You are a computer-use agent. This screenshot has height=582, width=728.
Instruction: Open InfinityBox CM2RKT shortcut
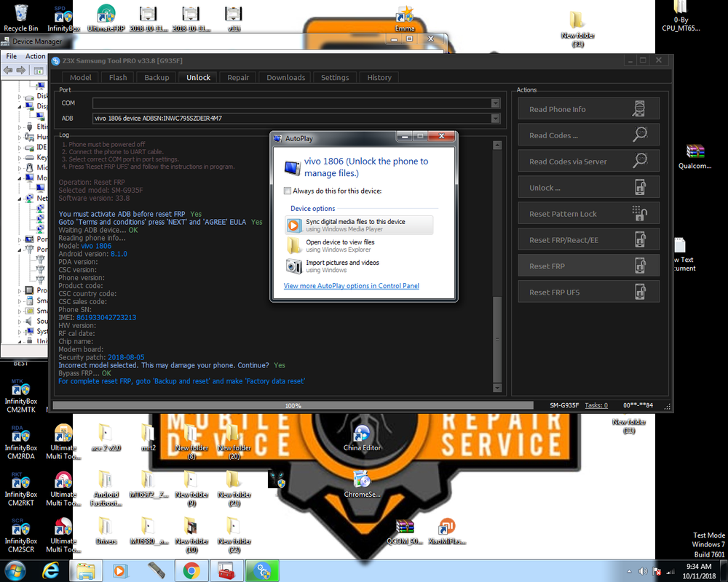[x=21, y=489]
